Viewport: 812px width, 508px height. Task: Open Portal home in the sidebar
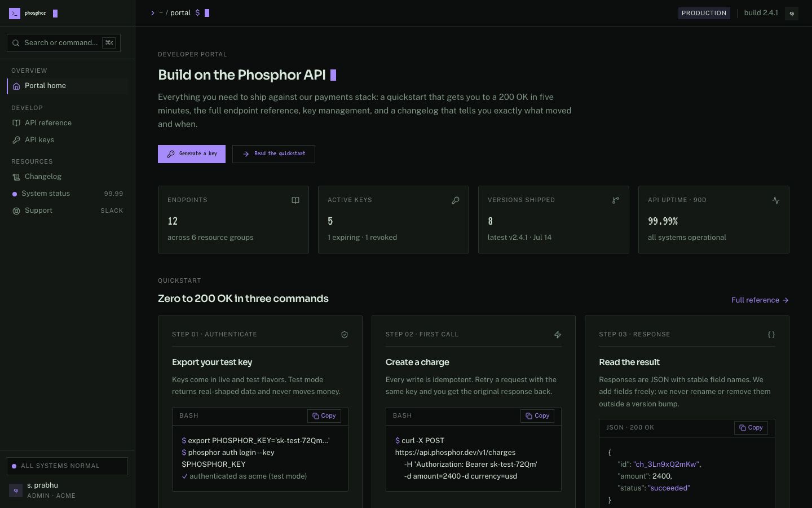(x=67, y=86)
